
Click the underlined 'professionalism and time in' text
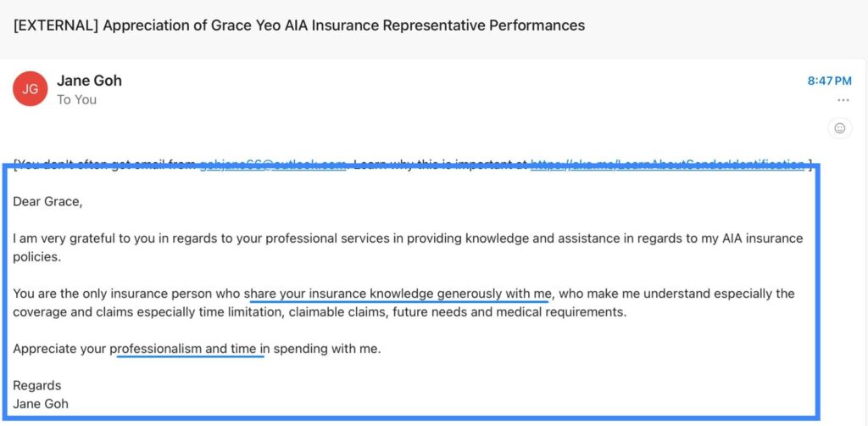point(190,348)
